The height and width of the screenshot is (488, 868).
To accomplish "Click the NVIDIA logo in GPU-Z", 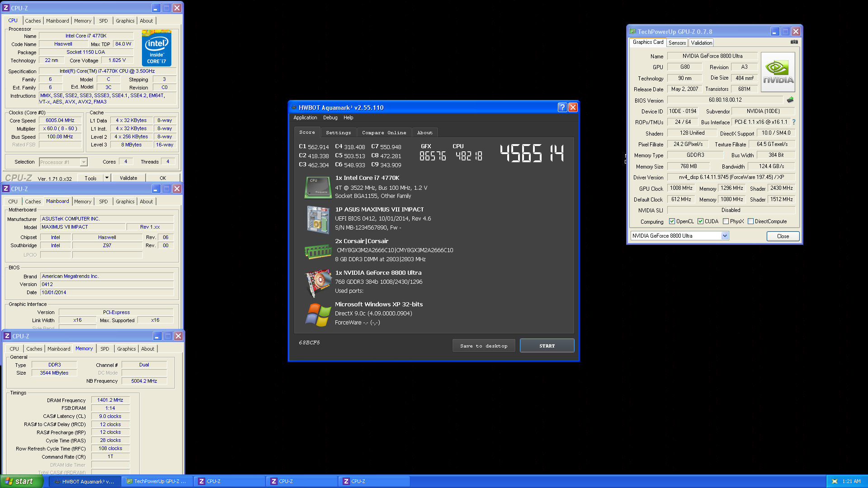I will (x=778, y=72).
